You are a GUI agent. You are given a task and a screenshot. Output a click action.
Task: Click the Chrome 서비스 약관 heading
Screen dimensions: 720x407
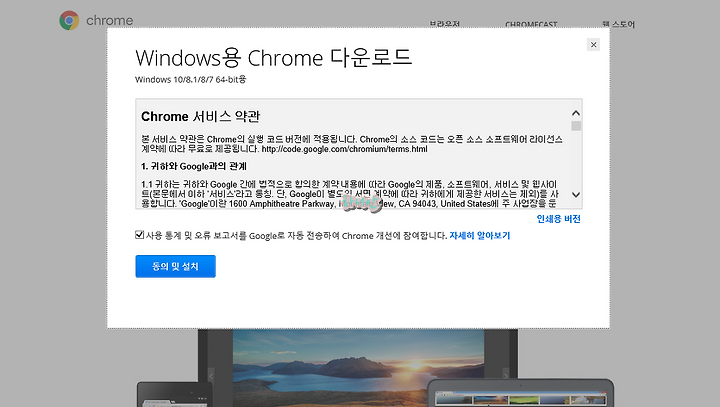200,117
